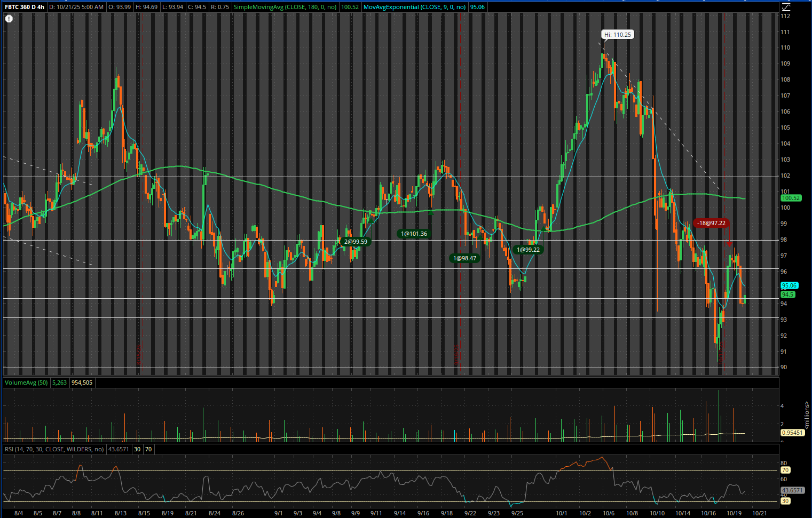Click the 1@98.47 trade marker bubble

click(x=464, y=258)
